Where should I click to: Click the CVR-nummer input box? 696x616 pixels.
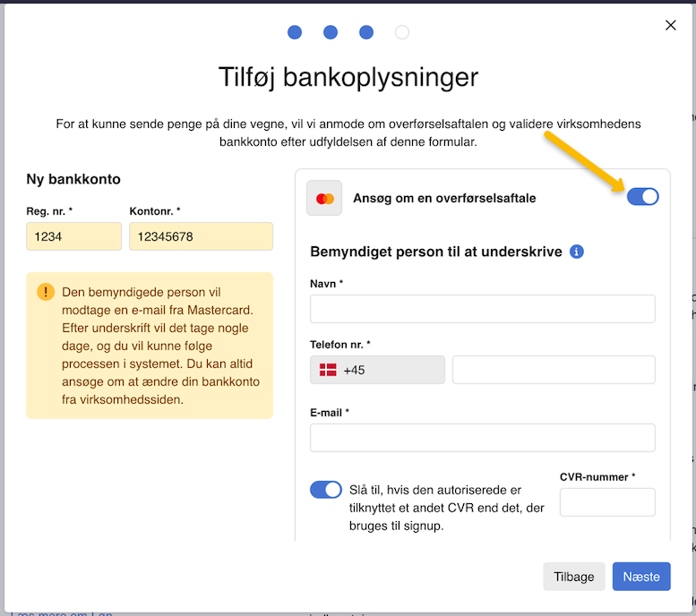pos(607,502)
